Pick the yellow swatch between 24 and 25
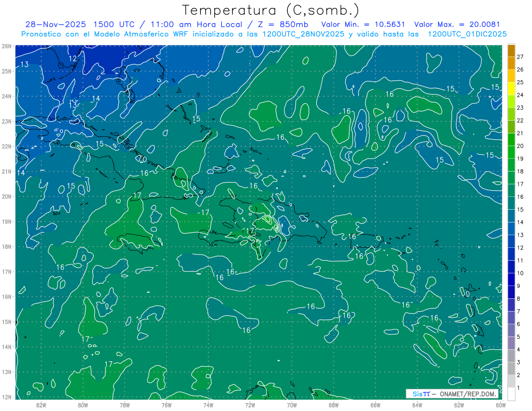This screenshot has width=532, height=411. point(511,89)
